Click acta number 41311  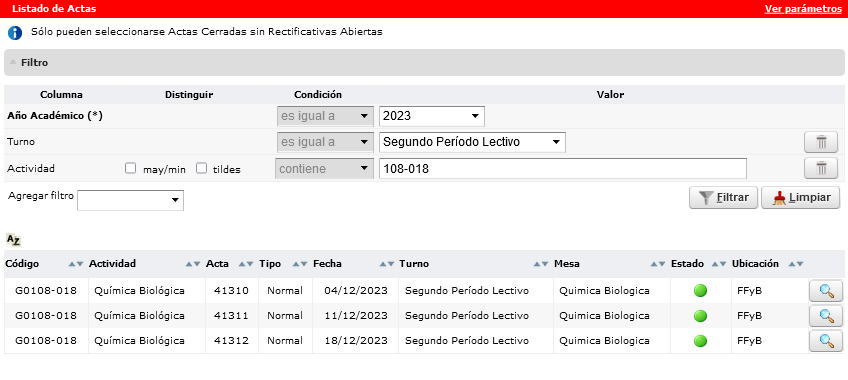tap(231, 316)
